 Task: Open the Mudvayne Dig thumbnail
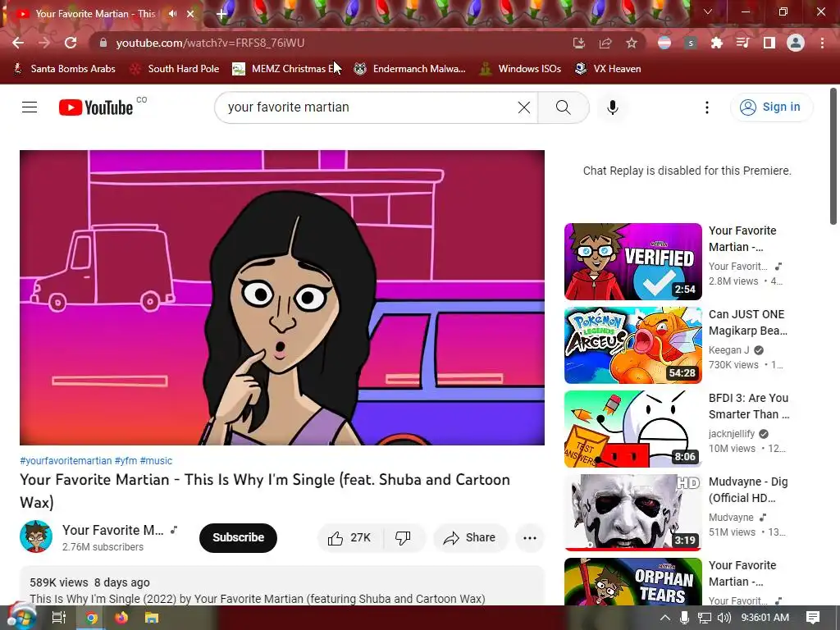tap(632, 512)
